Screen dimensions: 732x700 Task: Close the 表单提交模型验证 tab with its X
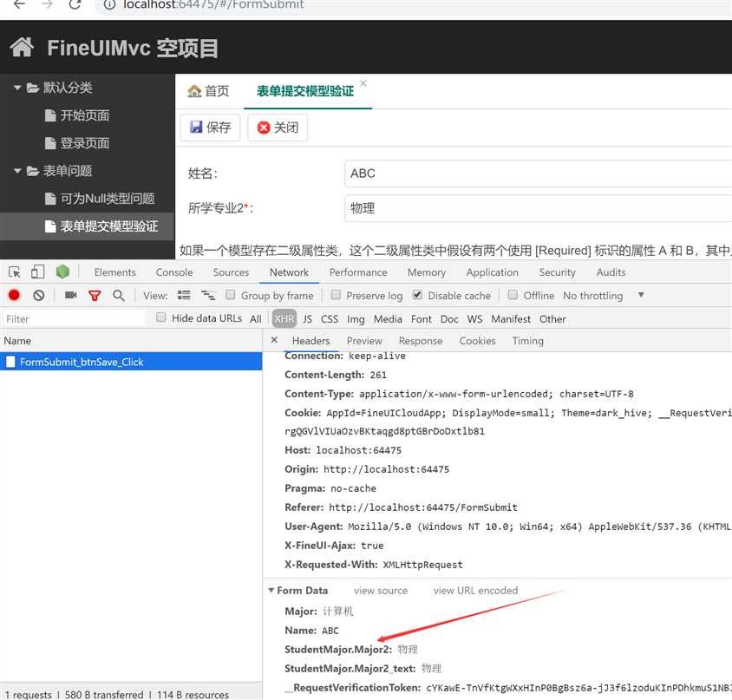click(x=363, y=83)
